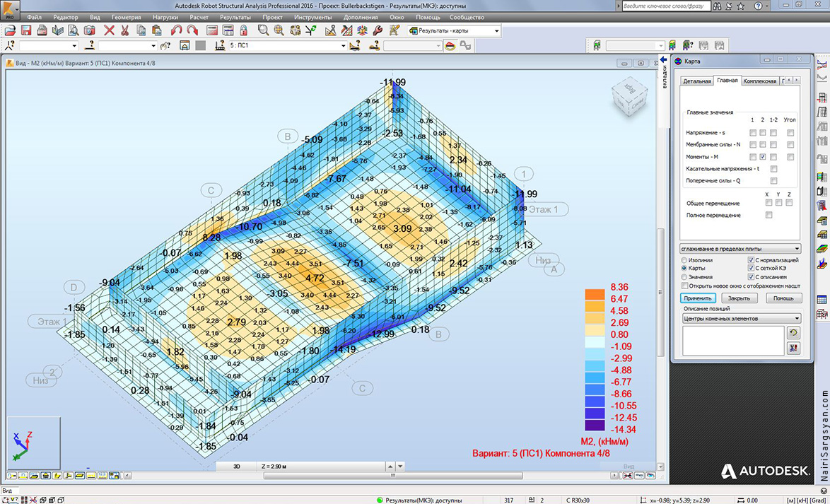
Task: Click the Print icon in toolbar
Action: 42,30
